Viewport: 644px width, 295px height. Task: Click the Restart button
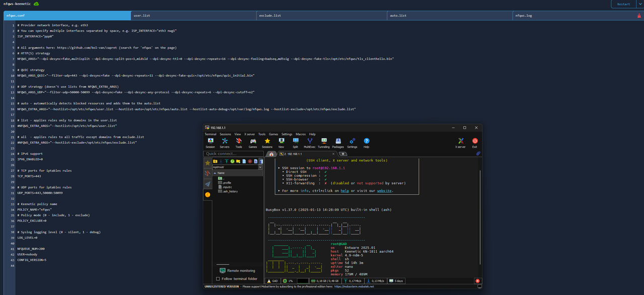click(623, 4)
